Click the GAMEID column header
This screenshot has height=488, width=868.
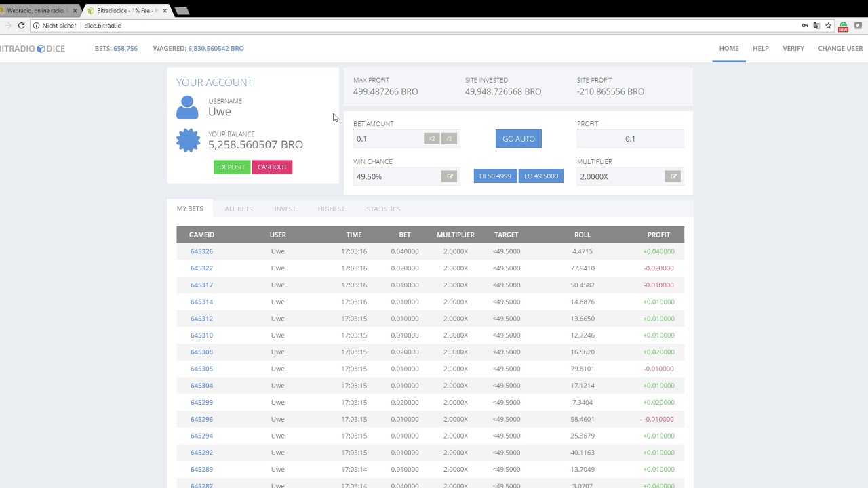[x=201, y=235]
